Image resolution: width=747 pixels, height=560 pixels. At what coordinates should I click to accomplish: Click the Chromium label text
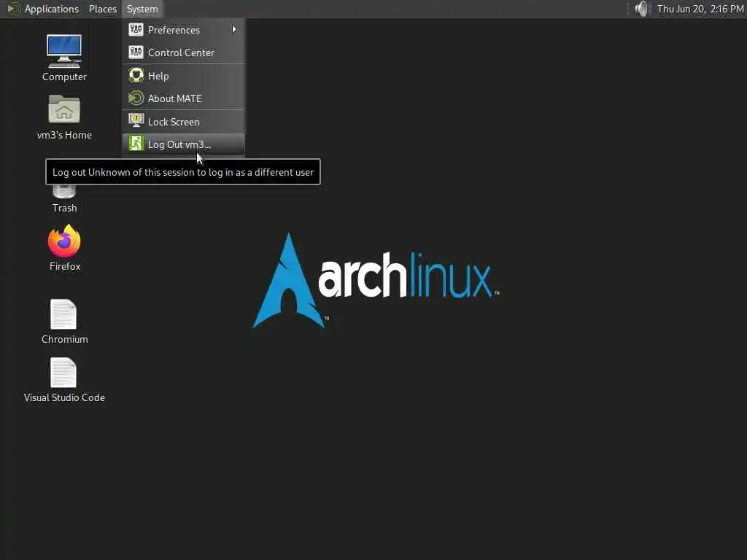pos(64,339)
